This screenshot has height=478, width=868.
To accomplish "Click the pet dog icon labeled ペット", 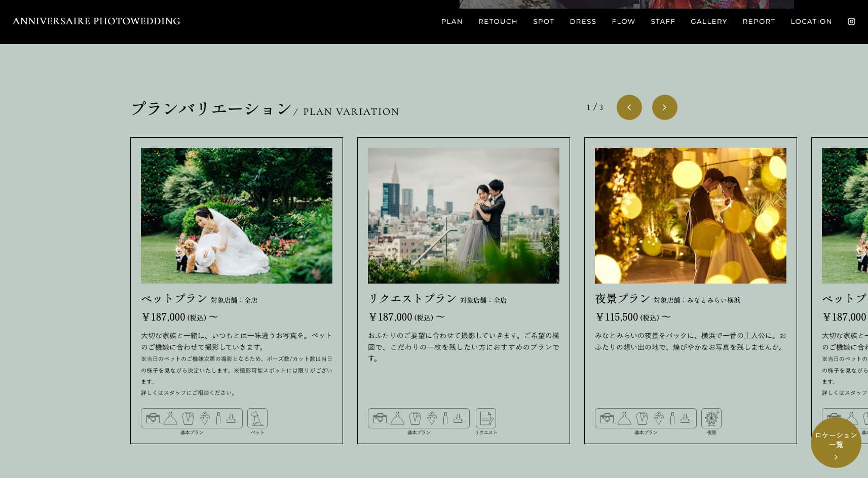I will pos(257,418).
